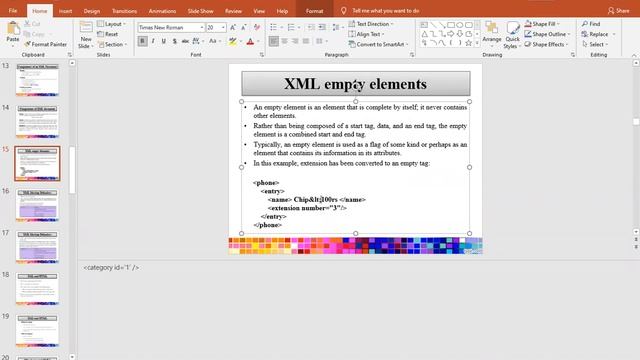Open Quick Styles gallery
Screen dimensions: 640x360
pyautogui.click(x=512, y=35)
